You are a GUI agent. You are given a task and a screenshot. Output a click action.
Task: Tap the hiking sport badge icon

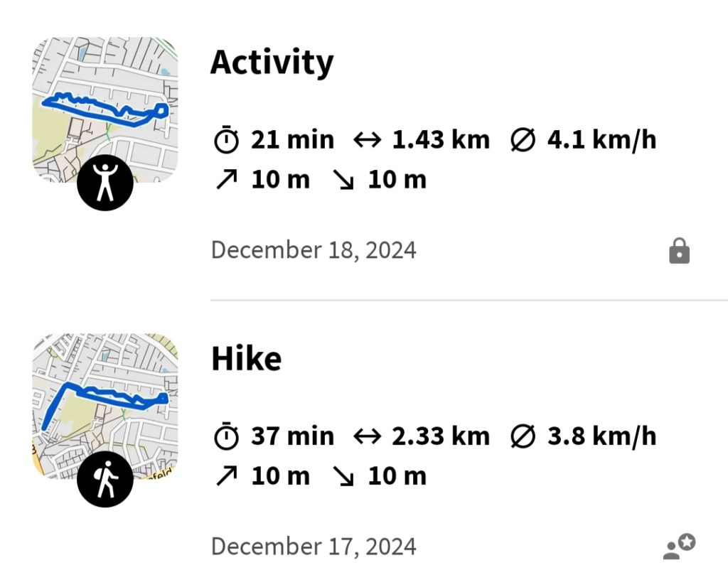(x=105, y=479)
